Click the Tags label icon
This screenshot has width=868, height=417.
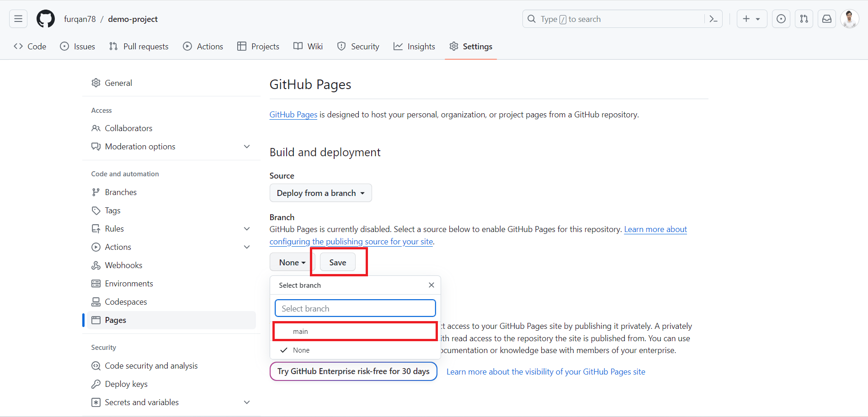tap(96, 211)
